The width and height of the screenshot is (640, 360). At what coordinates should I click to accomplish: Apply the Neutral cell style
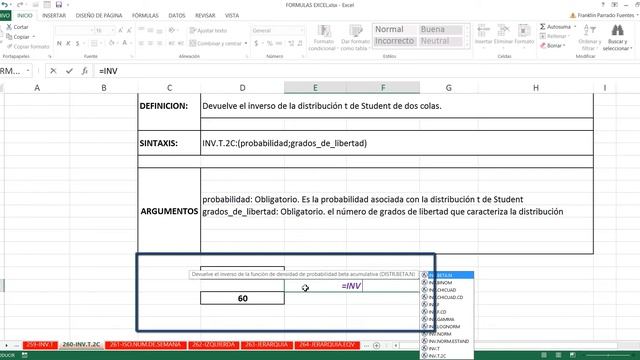click(440, 41)
